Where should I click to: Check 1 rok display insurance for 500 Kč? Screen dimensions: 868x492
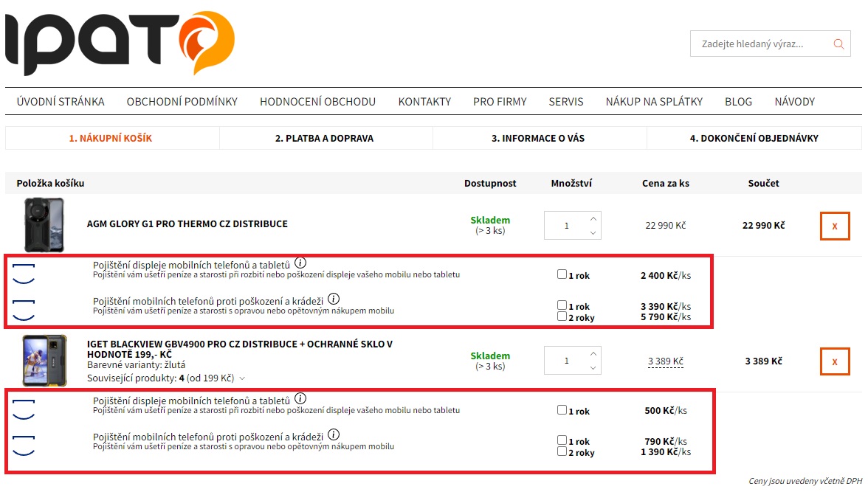point(562,409)
